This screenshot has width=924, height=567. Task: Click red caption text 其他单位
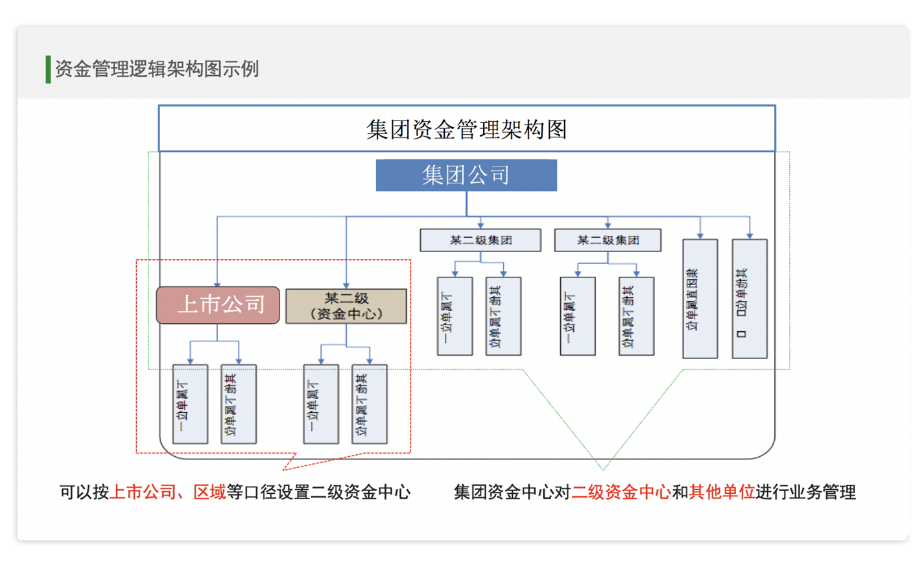click(722, 492)
